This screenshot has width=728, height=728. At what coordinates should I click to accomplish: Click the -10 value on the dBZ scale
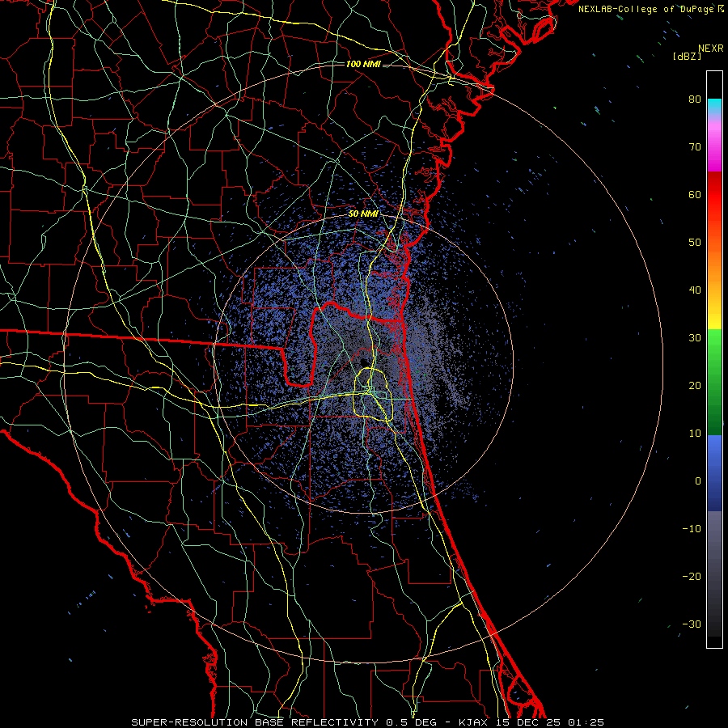(692, 528)
